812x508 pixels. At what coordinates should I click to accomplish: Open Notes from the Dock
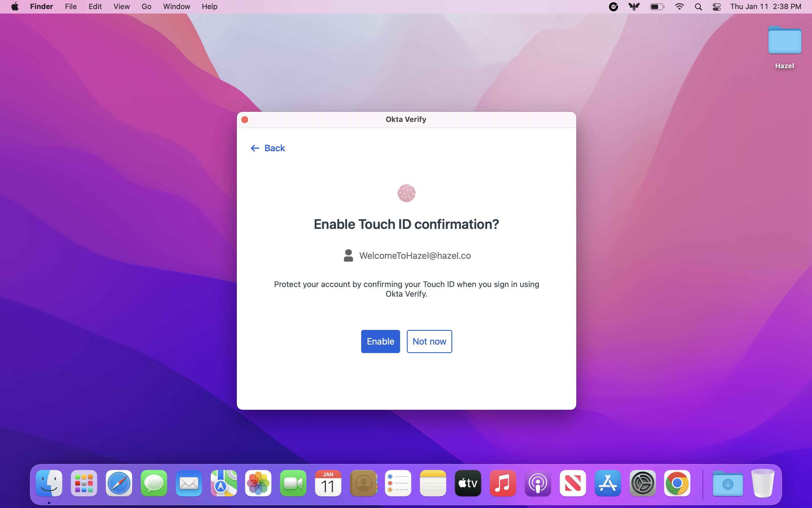coord(433,483)
